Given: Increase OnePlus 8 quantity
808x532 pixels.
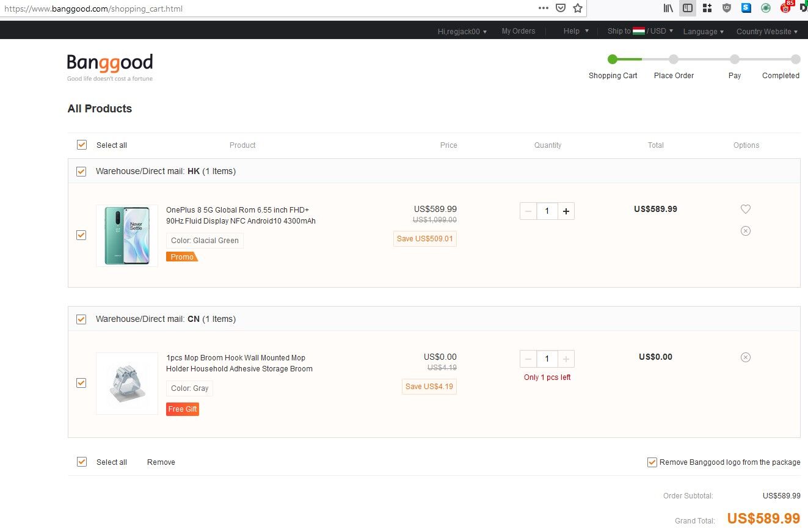Looking at the screenshot, I should click(x=566, y=211).
